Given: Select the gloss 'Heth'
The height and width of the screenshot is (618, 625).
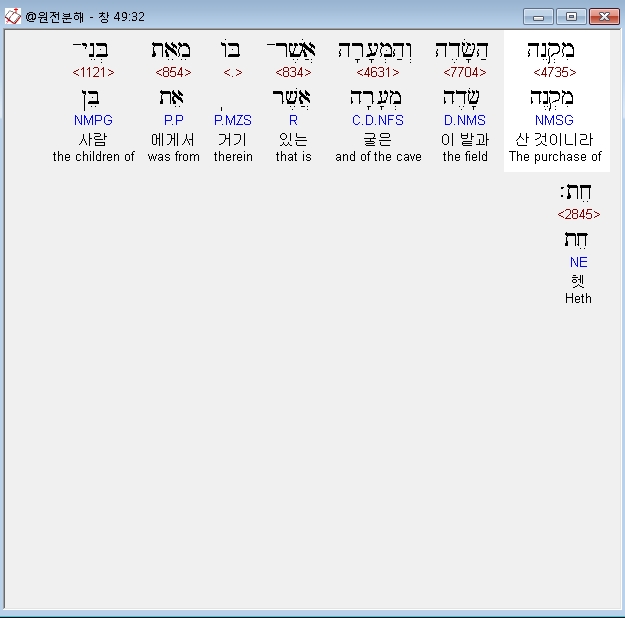Looking at the screenshot, I should tap(578, 299).
